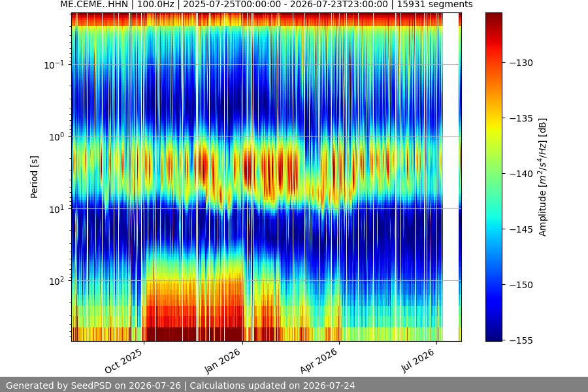Select the Oct 2025 date axis label

click(123, 361)
